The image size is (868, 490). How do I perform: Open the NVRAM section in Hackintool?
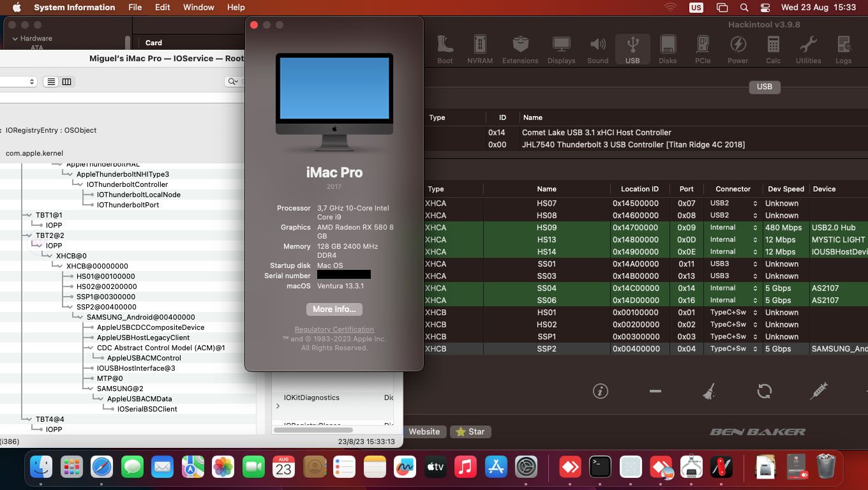point(480,50)
